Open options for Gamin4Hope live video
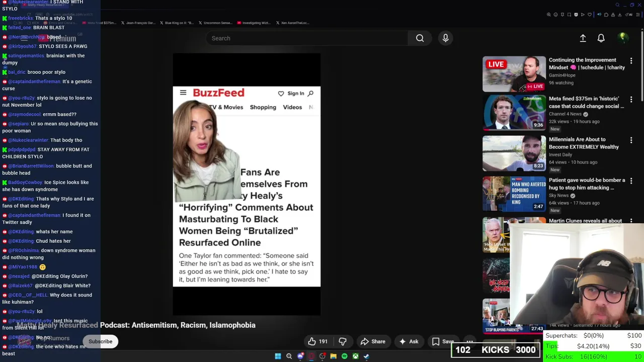644x362 pixels. 631,61
